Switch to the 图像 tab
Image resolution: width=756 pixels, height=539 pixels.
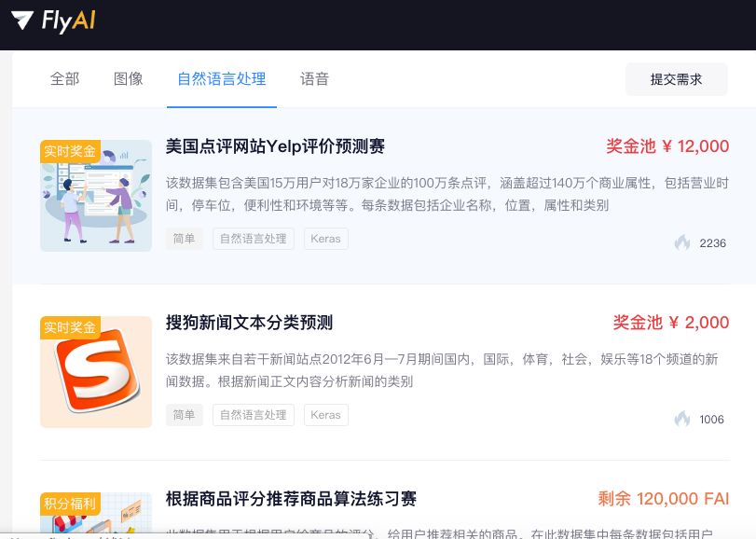pos(129,78)
